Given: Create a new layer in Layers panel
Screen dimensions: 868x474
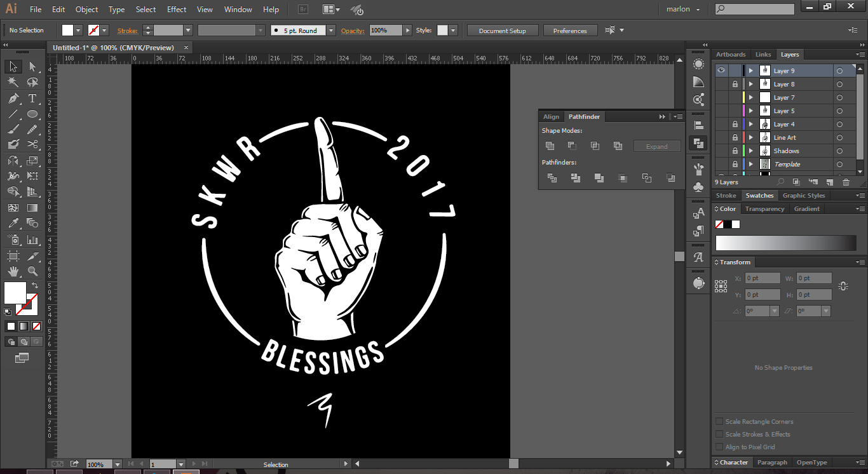Looking at the screenshot, I should pos(829,182).
